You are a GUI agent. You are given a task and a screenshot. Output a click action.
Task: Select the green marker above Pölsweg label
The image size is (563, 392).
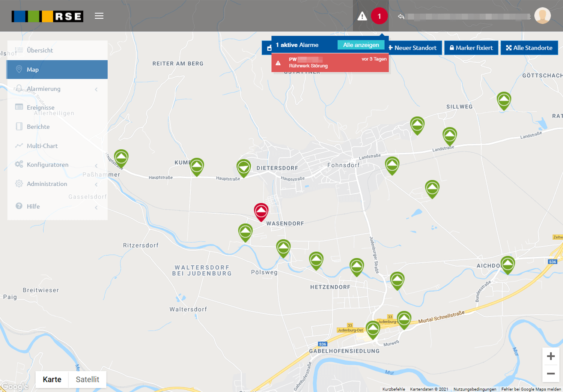click(x=283, y=248)
